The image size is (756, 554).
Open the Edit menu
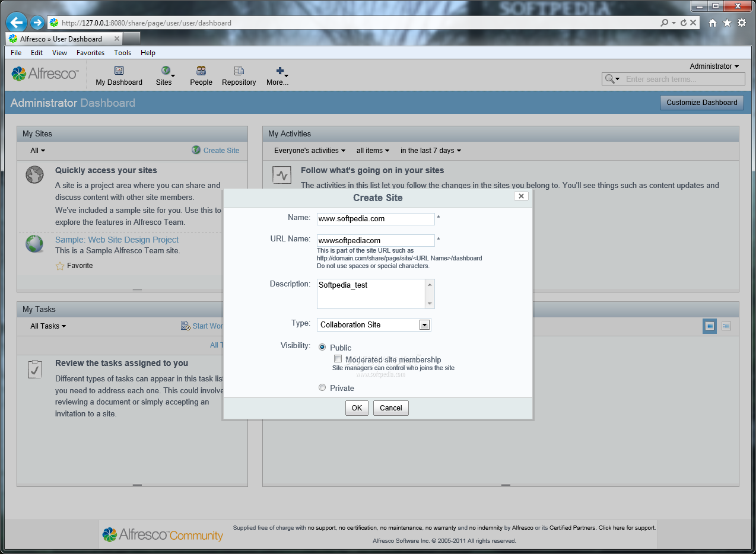click(37, 53)
